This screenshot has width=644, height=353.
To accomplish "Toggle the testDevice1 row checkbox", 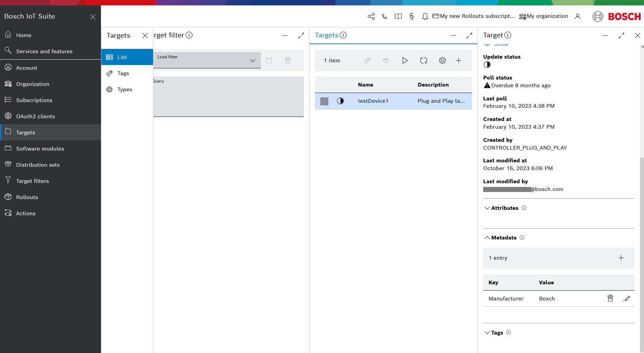I will (324, 101).
